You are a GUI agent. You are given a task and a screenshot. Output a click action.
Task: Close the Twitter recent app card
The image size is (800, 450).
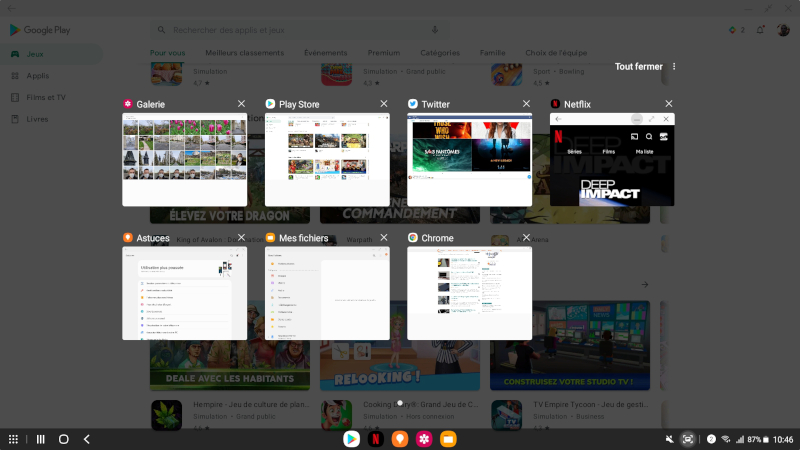(526, 104)
